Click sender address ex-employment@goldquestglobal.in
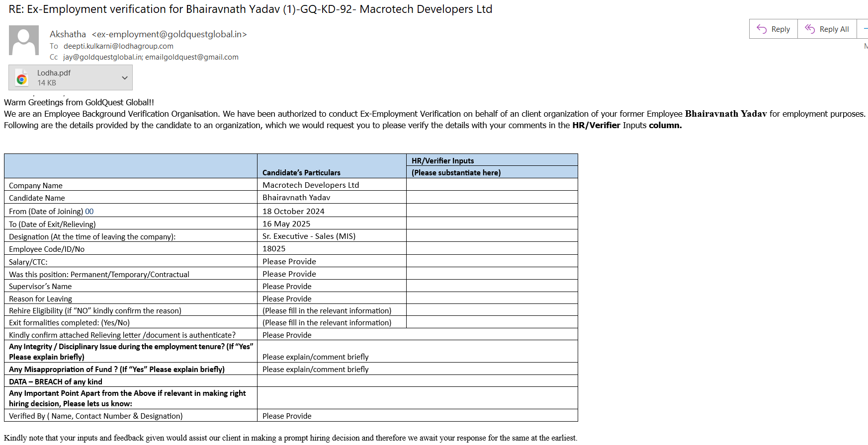This screenshot has height=445, width=868. 170,34
